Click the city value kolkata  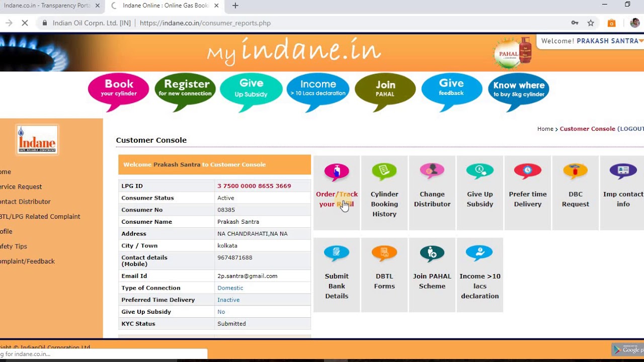point(227,246)
